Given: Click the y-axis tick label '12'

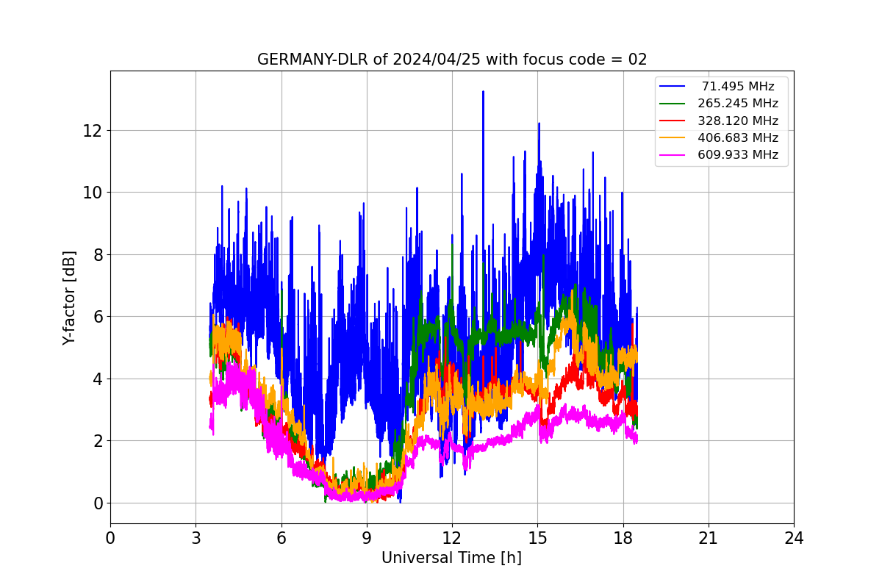Looking at the screenshot, I should pos(93,131).
